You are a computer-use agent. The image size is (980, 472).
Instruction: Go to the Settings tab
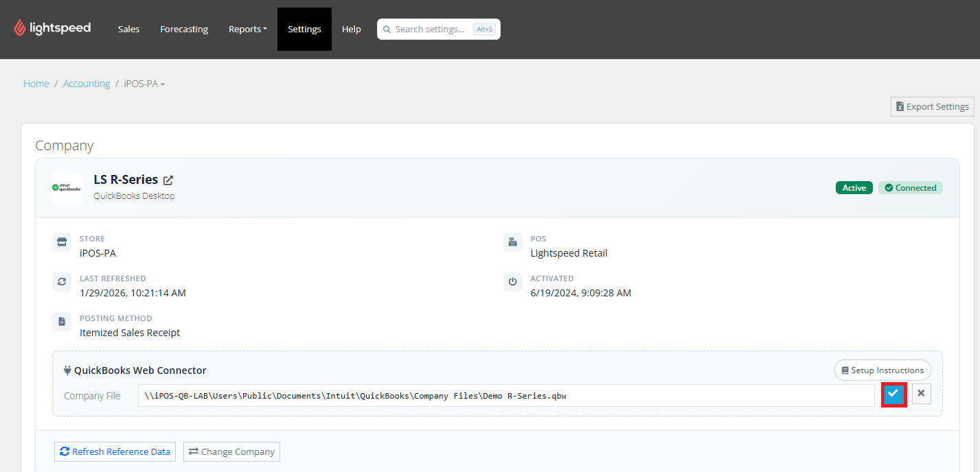pyautogui.click(x=304, y=29)
